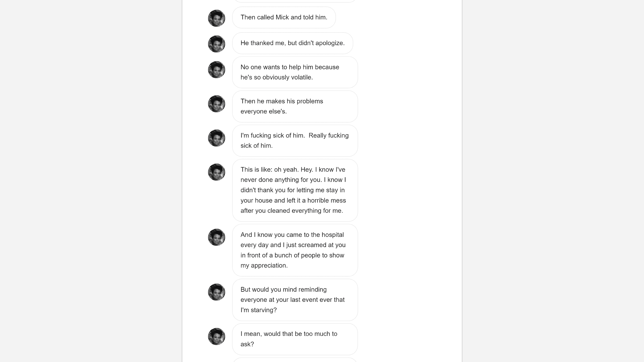Select avatar beside "And I know you came" message
Viewport: 644px width, 362px height.
click(217, 237)
